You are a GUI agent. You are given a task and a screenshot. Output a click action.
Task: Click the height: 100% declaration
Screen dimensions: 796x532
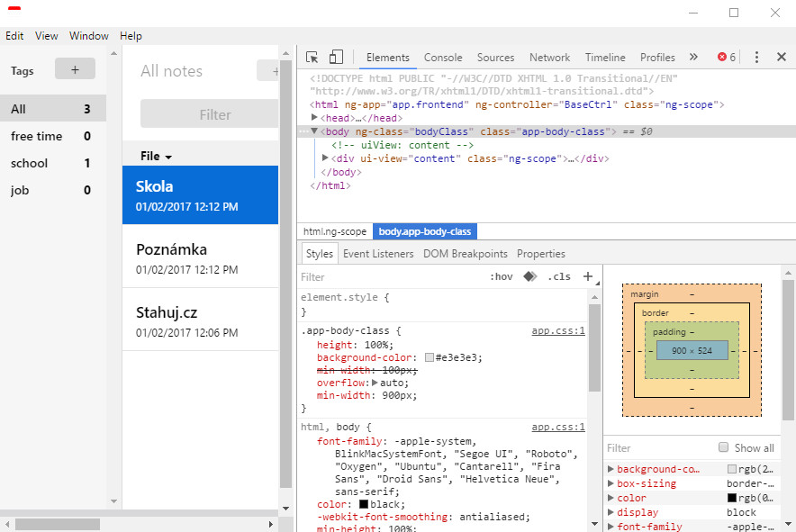click(355, 345)
